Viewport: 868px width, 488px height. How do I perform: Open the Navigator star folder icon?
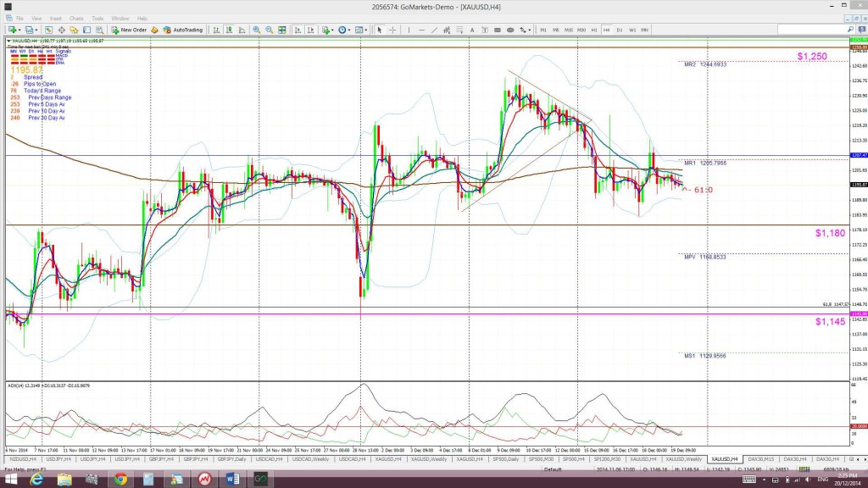(x=74, y=30)
